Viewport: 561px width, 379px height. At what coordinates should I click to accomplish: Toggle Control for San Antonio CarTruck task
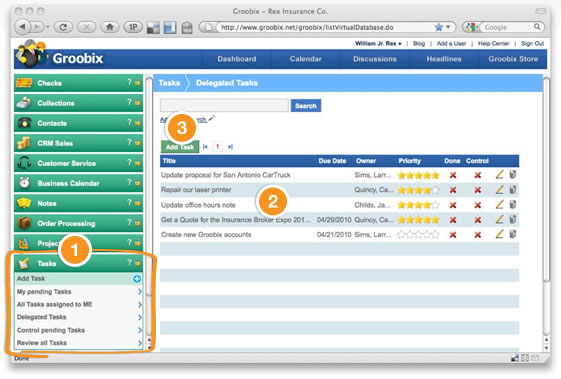coord(478,175)
